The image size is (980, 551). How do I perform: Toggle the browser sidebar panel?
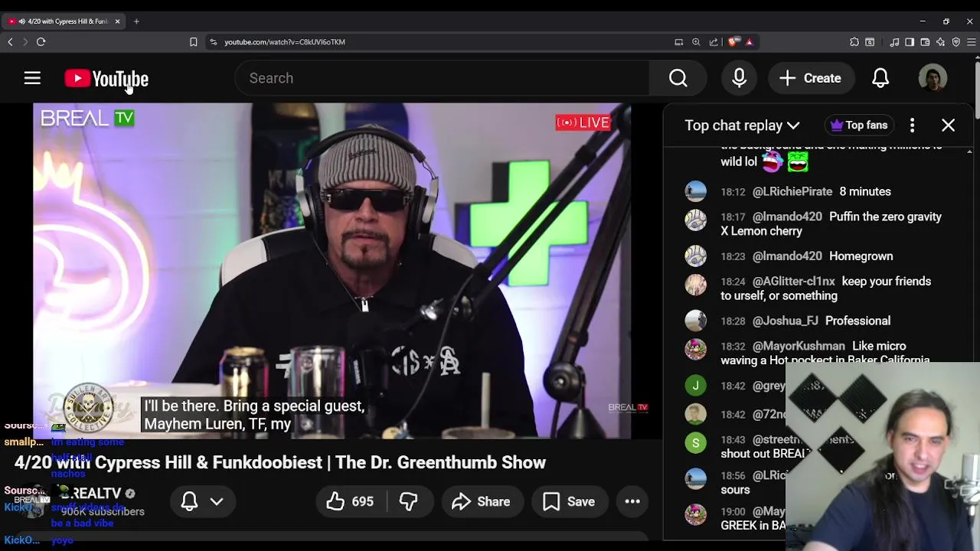910,42
